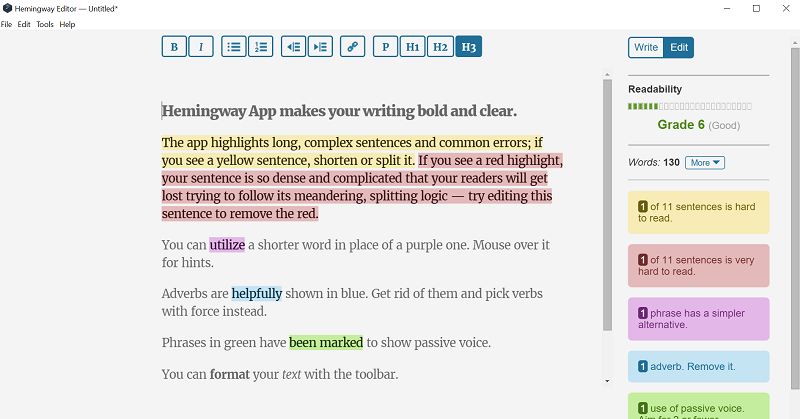Screen dimensions: 800x419
Task: Open the Help menu
Action: tap(67, 24)
